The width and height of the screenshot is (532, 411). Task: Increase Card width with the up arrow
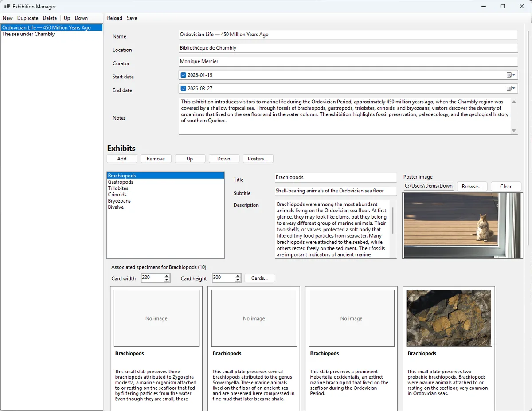pos(167,276)
